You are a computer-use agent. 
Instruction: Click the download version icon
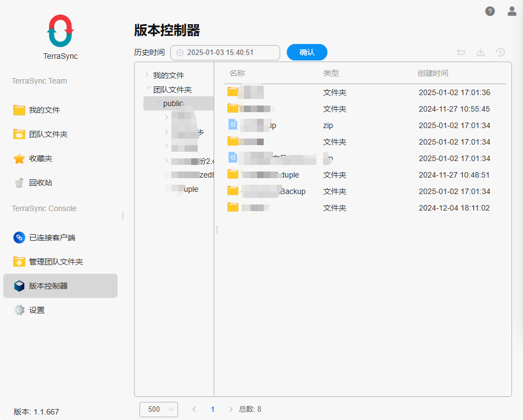[x=481, y=52]
